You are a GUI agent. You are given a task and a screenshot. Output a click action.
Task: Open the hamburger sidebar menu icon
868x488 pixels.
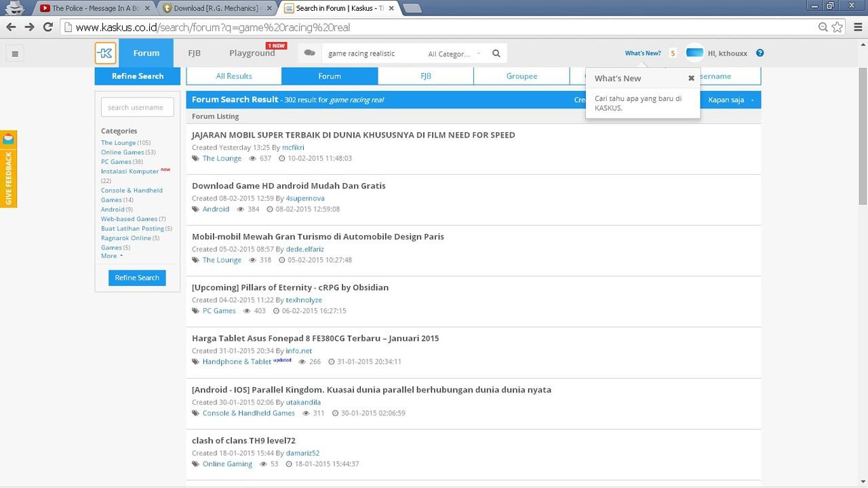pyautogui.click(x=15, y=54)
